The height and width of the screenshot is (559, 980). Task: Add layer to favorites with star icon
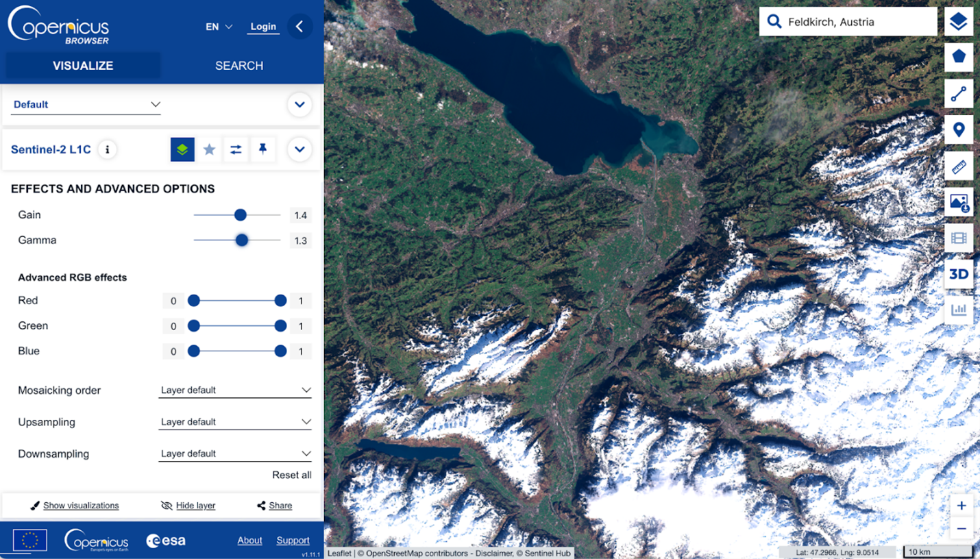click(209, 149)
